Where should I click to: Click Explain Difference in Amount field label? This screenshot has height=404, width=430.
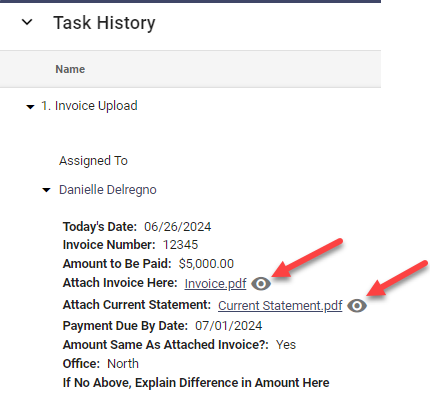(x=196, y=383)
